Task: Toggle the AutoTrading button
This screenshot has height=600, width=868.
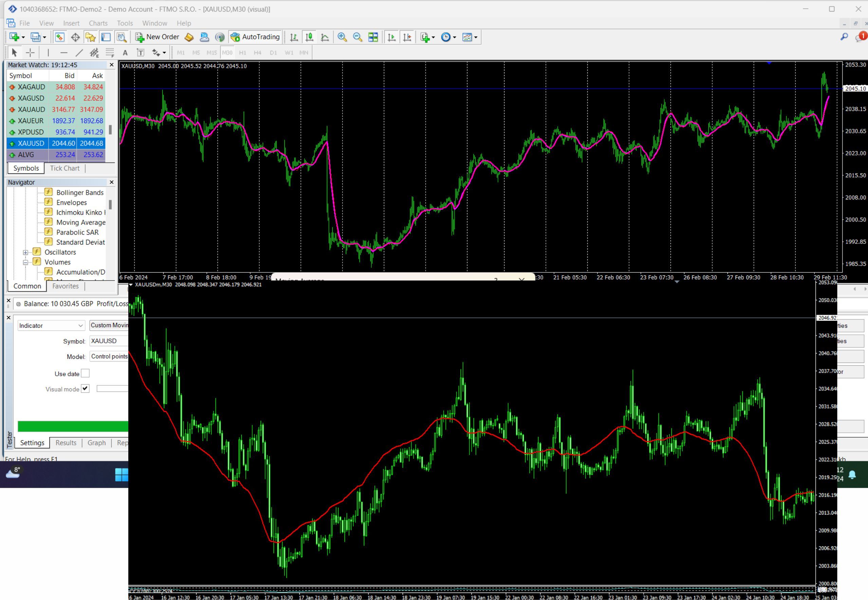Action: 256,37
